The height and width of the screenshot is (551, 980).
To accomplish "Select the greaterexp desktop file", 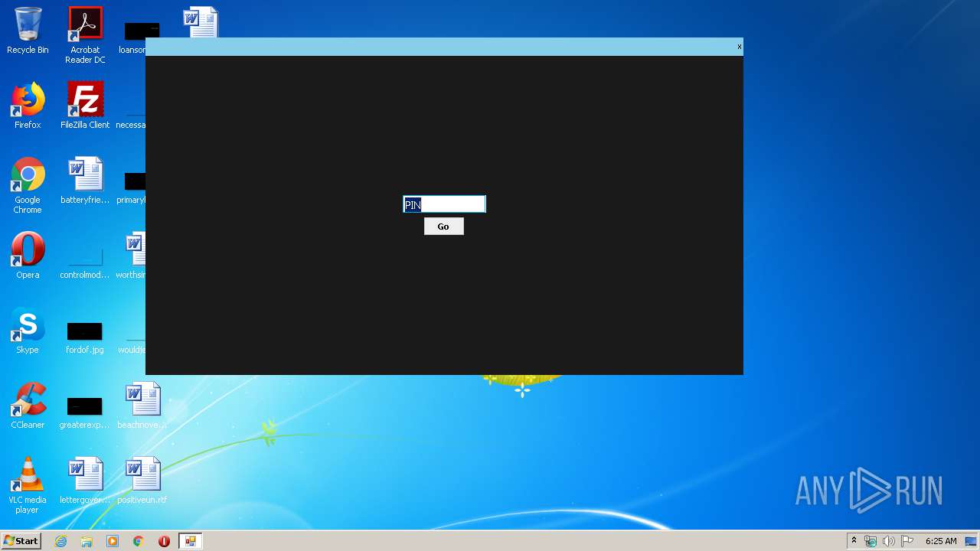I will [x=85, y=412].
